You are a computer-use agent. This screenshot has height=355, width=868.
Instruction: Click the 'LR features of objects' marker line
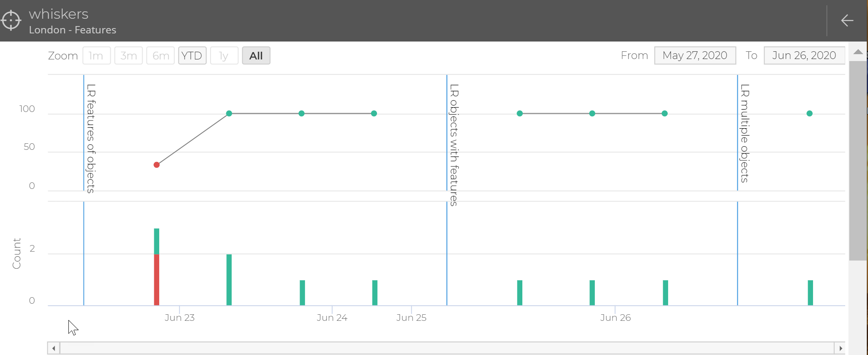coord(84,134)
